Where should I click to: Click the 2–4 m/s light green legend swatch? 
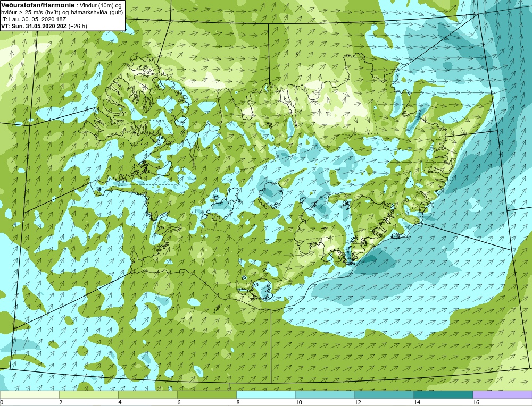(x=88, y=394)
